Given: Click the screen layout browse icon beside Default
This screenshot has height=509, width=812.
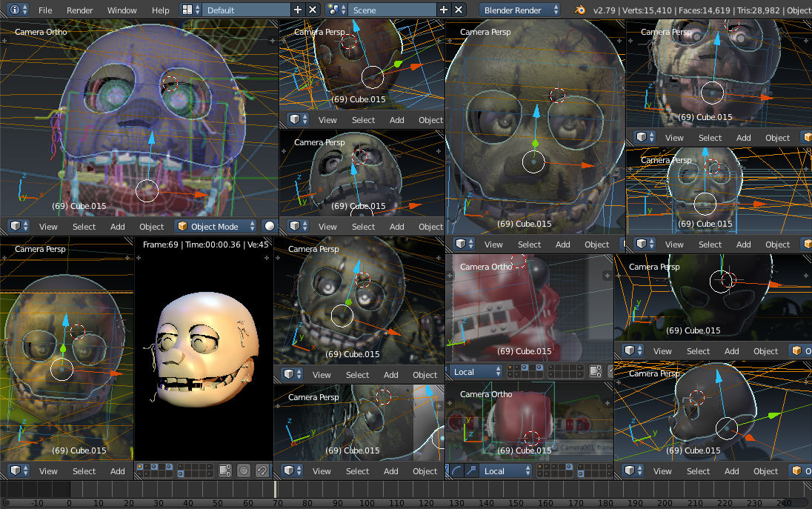Looking at the screenshot, I should click(x=190, y=10).
